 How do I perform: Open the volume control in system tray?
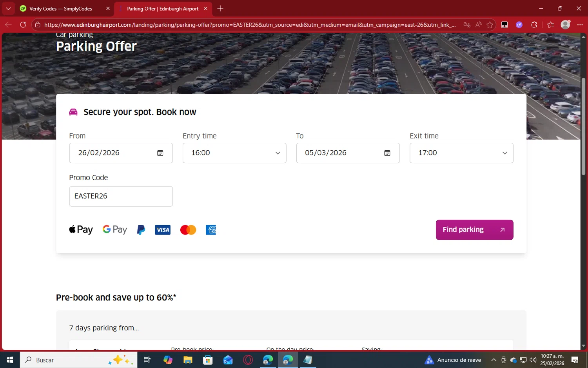[533, 360]
